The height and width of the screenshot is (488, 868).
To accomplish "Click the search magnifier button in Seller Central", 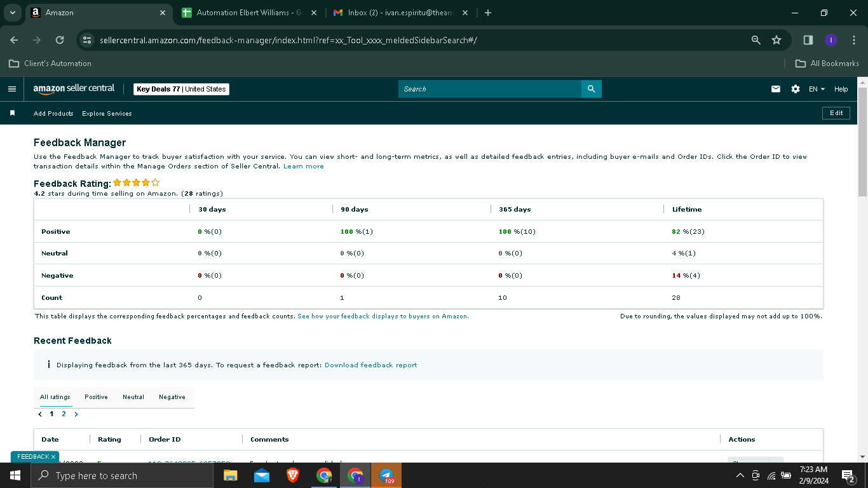I will 591,89.
